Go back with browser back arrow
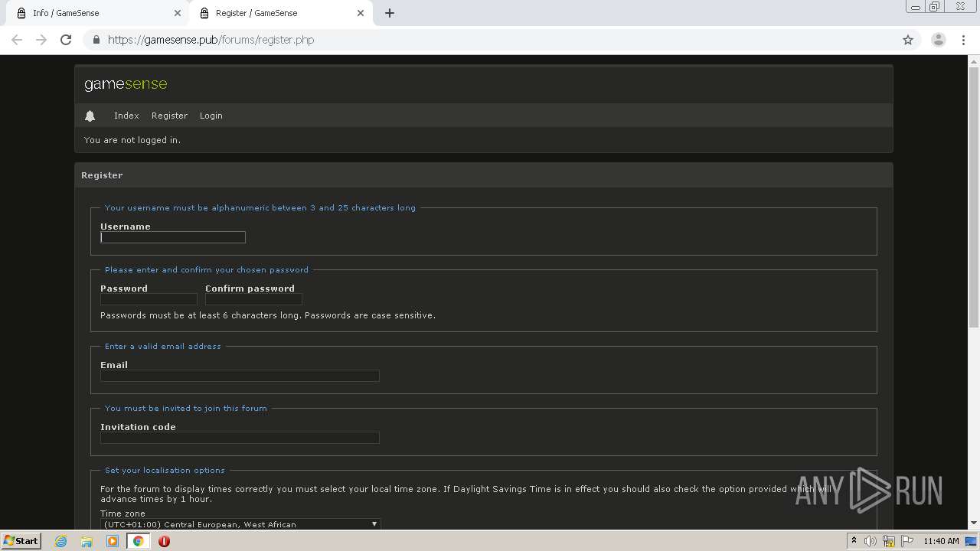Image resolution: width=980 pixels, height=551 pixels. [17, 40]
